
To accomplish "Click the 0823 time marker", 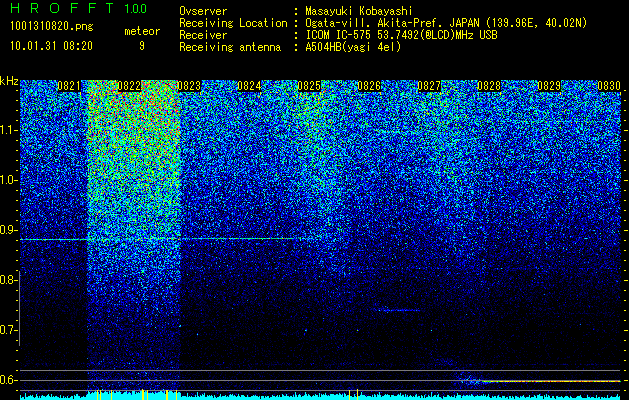I will pos(189,86).
